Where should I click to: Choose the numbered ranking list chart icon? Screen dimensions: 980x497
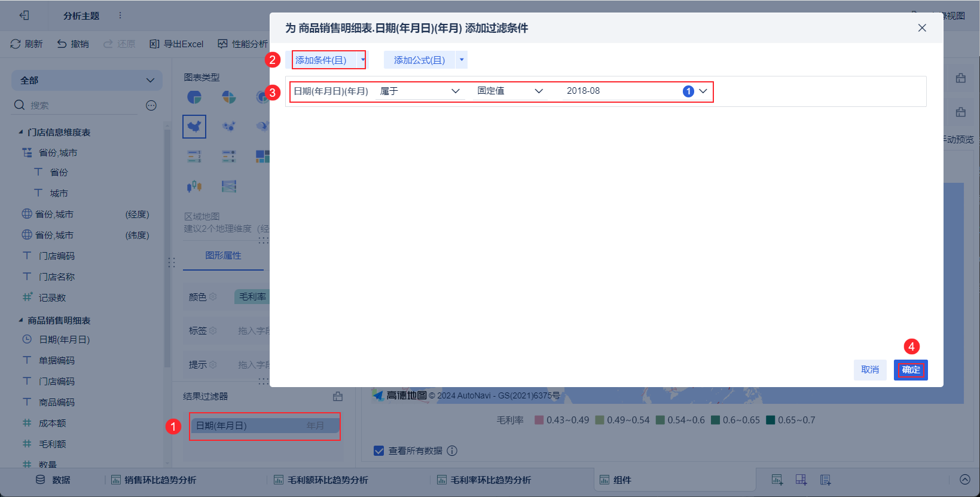tap(194, 157)
